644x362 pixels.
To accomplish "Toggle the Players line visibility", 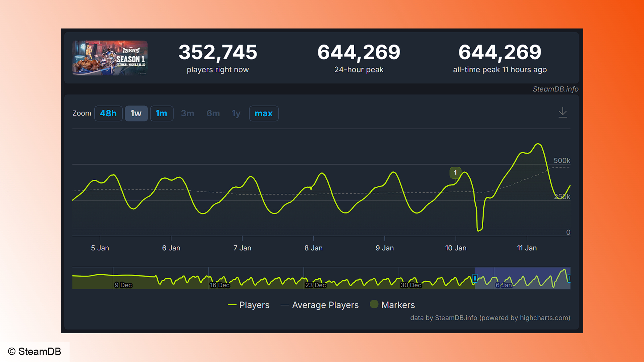I will (x=246, y=305).
